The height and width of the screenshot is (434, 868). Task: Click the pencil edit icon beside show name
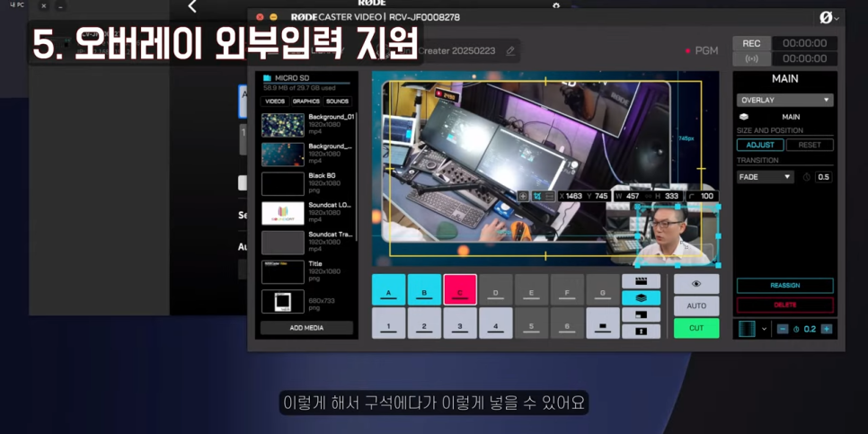[510, 51]
